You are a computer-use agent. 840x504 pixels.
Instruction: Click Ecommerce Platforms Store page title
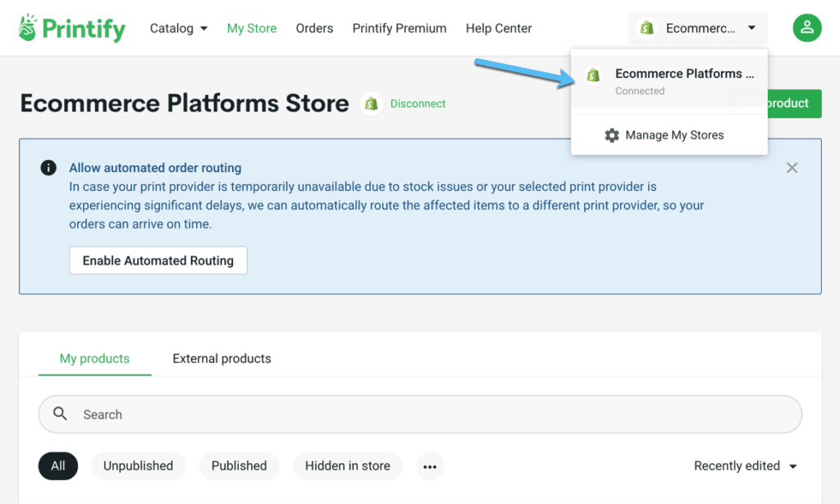tap(185, 103)
